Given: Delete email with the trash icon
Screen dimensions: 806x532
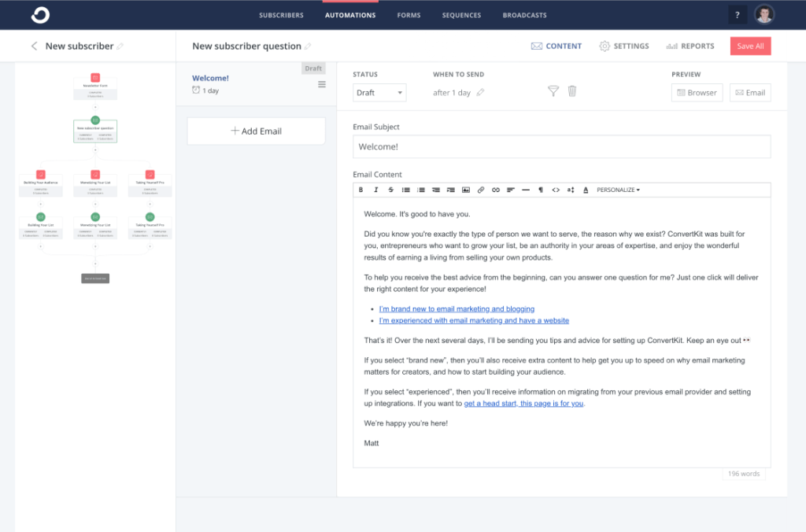Looking at the screenshot, I should point(572,91).
